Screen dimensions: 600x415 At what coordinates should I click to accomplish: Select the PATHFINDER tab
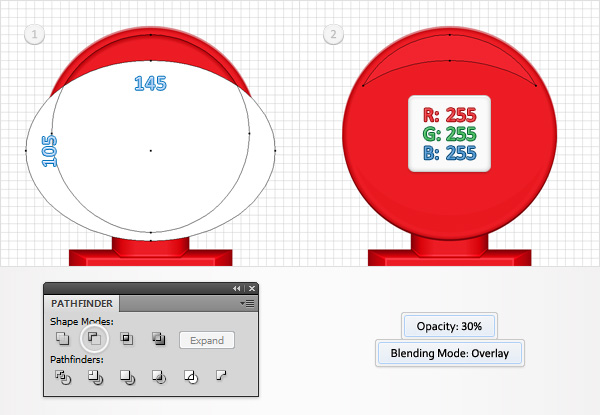[82, 304]
